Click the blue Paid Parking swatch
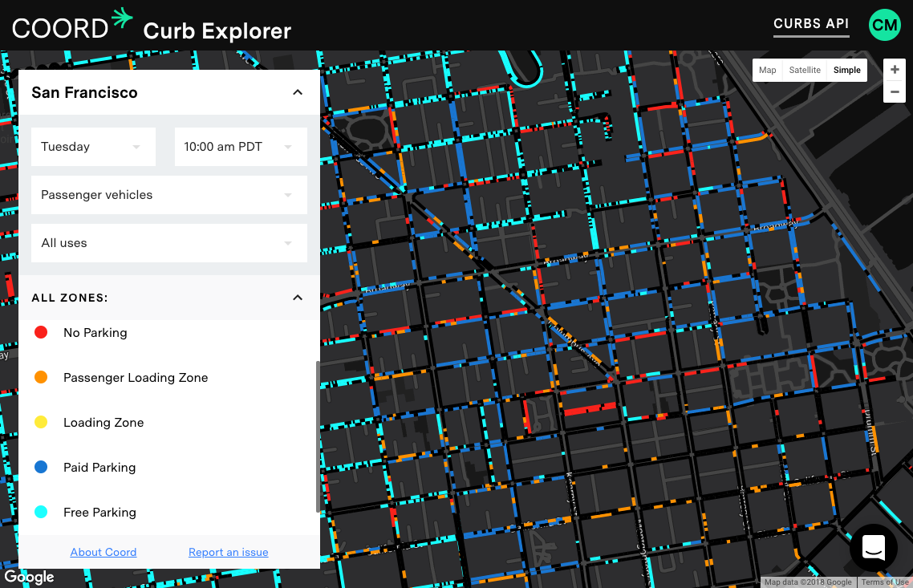 pyautogui.click(x=41, y=467)
